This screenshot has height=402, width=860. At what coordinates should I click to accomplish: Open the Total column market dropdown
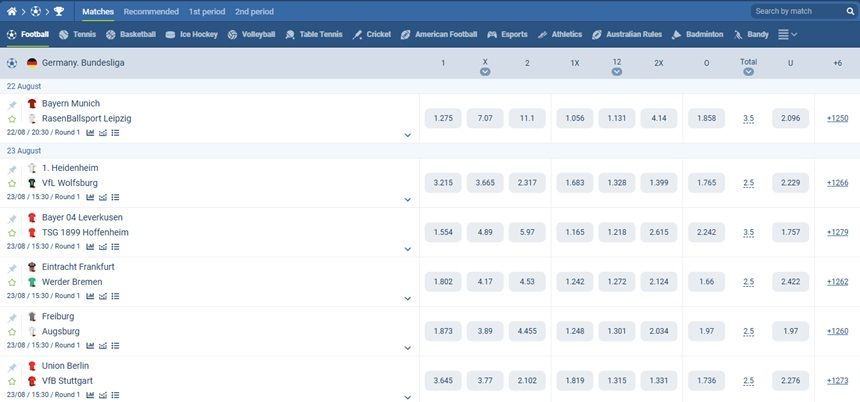click(x=748, y=72)
